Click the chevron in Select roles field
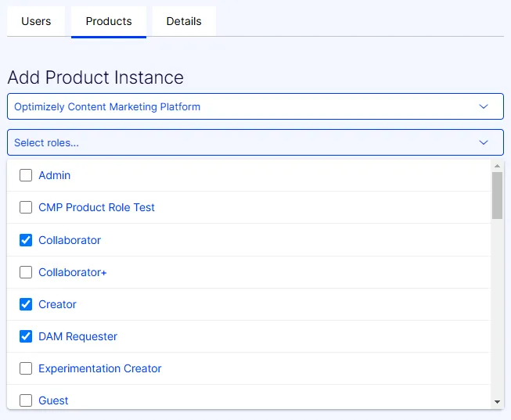 [484, 142]
